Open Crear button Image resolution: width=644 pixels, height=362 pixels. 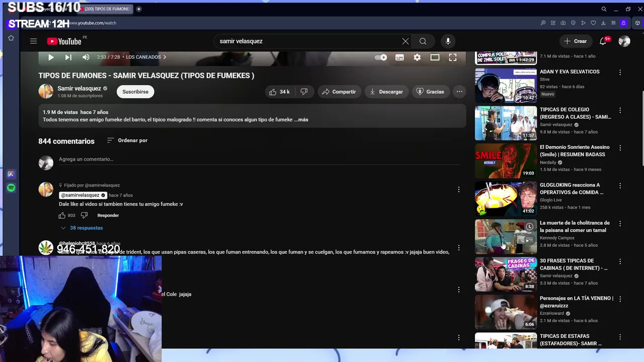(x=576, y=41)
